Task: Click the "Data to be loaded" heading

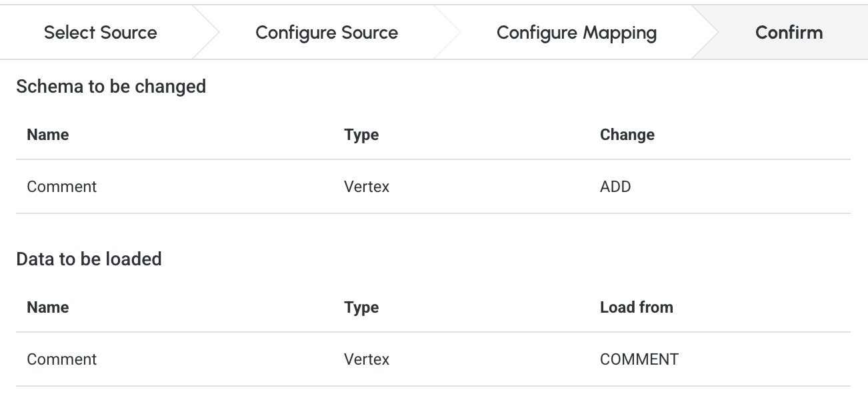Action: (89, 259)
